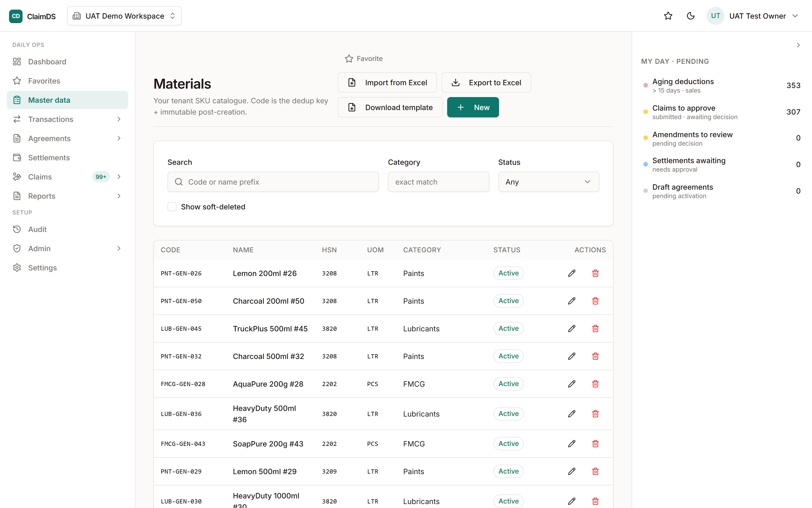Delete material PNT-GEN-026
This screenshot has width=812, height=508.
point(595,273)
